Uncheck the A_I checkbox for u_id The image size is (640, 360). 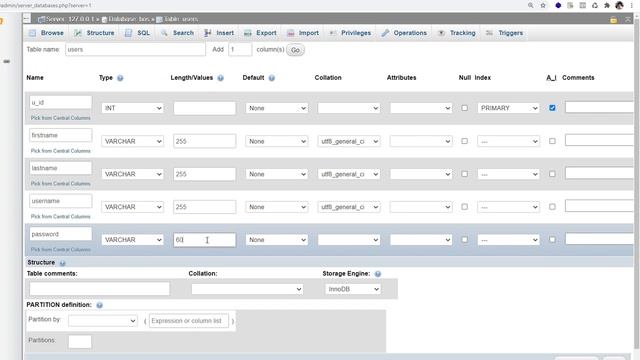[552, 108]
